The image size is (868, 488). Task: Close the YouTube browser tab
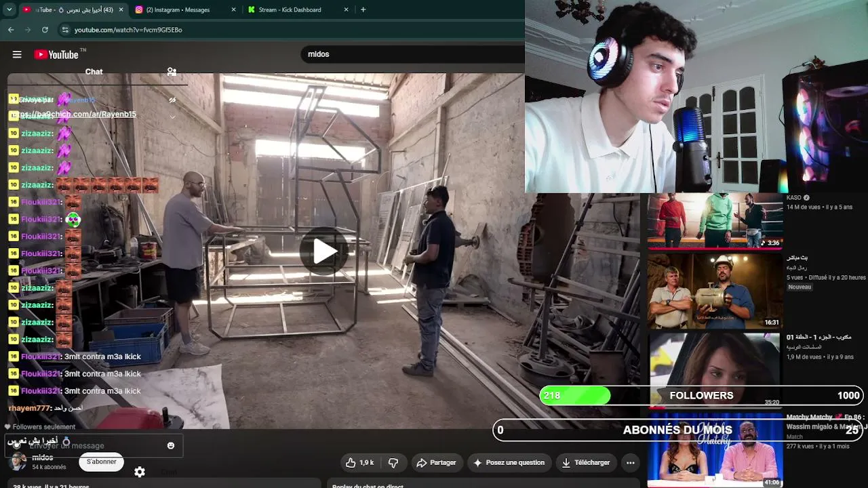point(121,9)
